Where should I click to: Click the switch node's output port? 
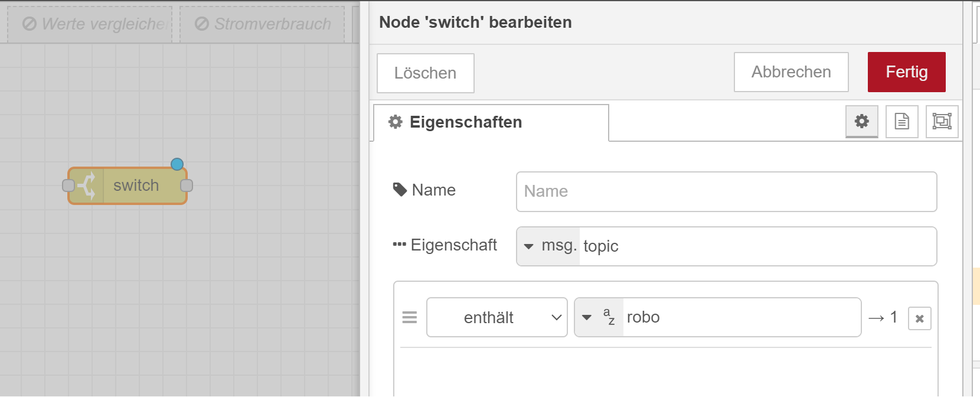pyautogui.click(x=187, y=186)
